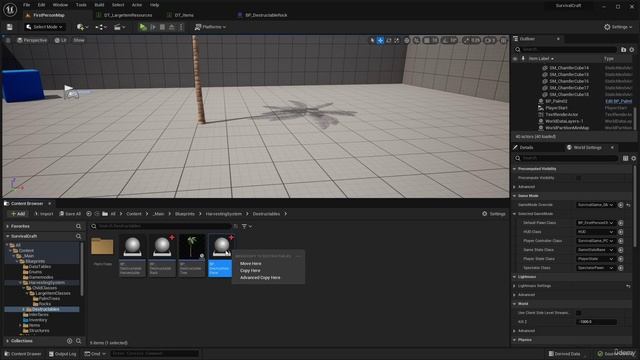Click Import in the Content Browser
Viewport: 640px width, 360px height.
pos(43,214)
